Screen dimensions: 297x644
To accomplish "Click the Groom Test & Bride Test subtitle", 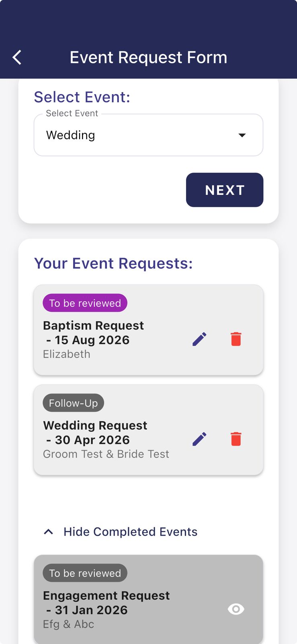I will coord(106,454).
